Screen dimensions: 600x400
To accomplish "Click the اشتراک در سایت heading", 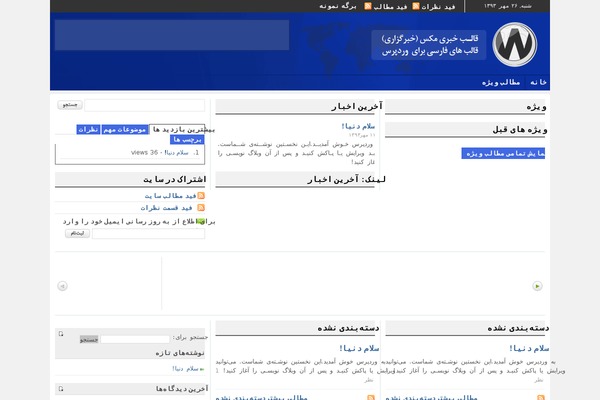I will click(174, 179).
